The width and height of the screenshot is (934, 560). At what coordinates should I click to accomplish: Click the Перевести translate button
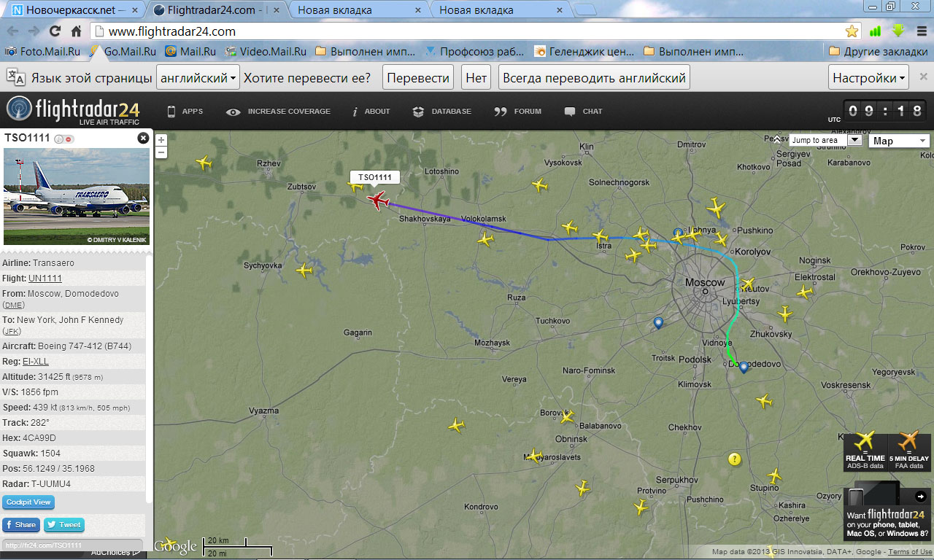coord(418,77)
